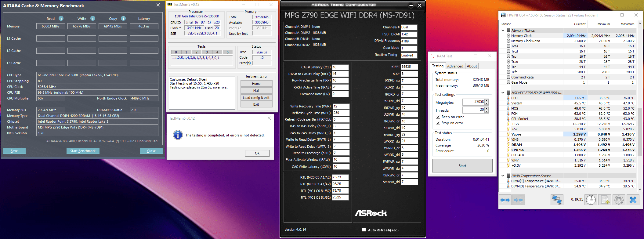Screen dimensions: 644x239
Task: Click OK in the TestMem5 completion dialog
Action: pyautogui.click(x=257, y=153)
